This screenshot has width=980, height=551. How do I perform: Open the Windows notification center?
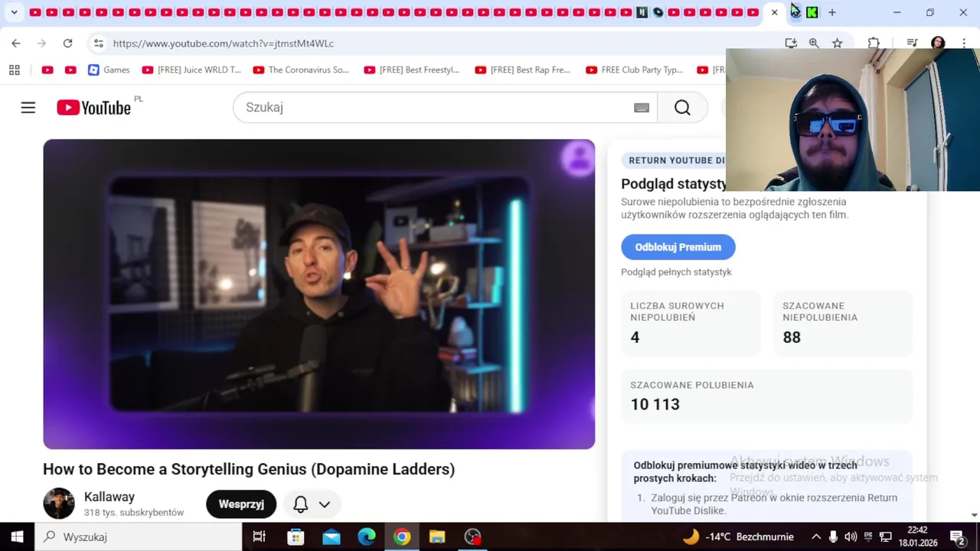(957, 536)
